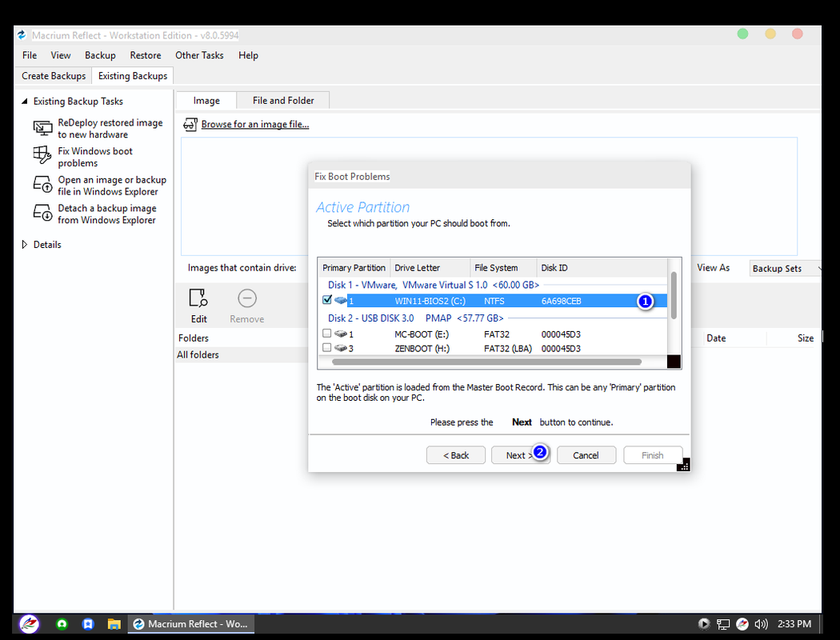Open the Other Tasks menu
The width and height of the screenshot is (840, 640).
[199, 55]
